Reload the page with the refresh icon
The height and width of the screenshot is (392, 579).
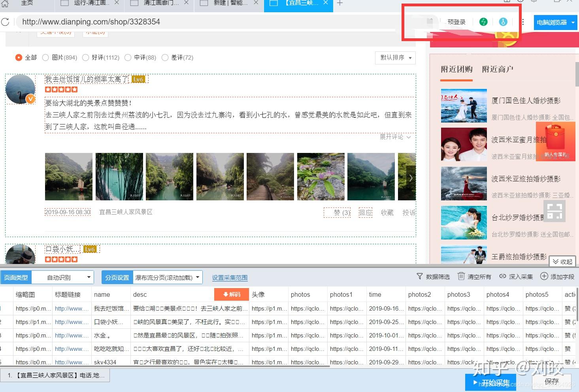[x=5, y=22]
